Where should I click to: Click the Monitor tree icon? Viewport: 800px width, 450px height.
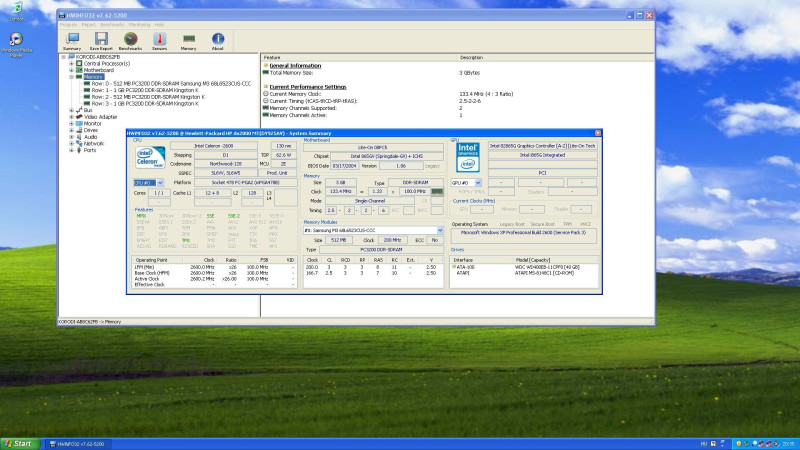[x=79, y=123]
